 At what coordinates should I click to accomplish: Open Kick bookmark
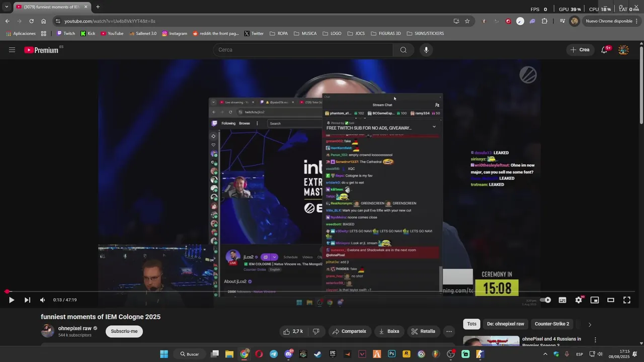[88, 34]
